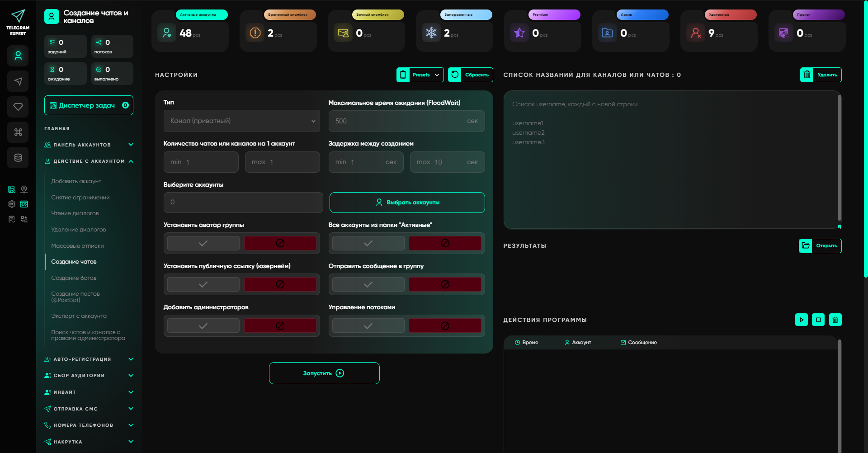Screen dimensions: 868x453
Task: Open the Создание ботов menu item
Action: (x=74, y=278)
